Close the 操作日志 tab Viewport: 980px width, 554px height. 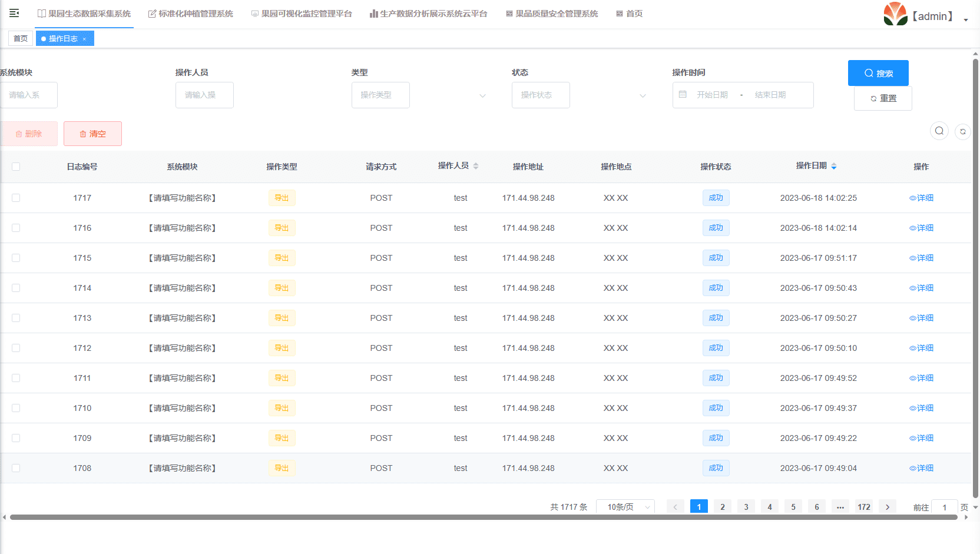(x=84, y=39)
